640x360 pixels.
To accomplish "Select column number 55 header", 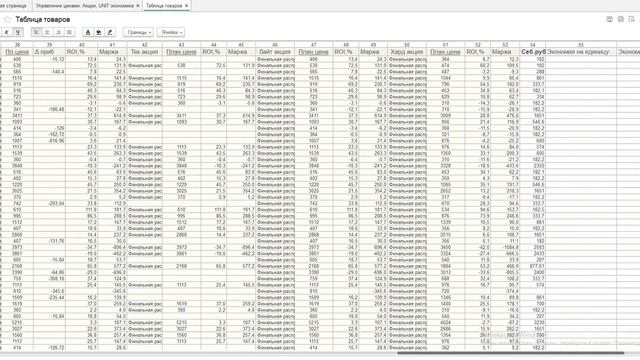I will pyautogui.click(x=581, y=44).
